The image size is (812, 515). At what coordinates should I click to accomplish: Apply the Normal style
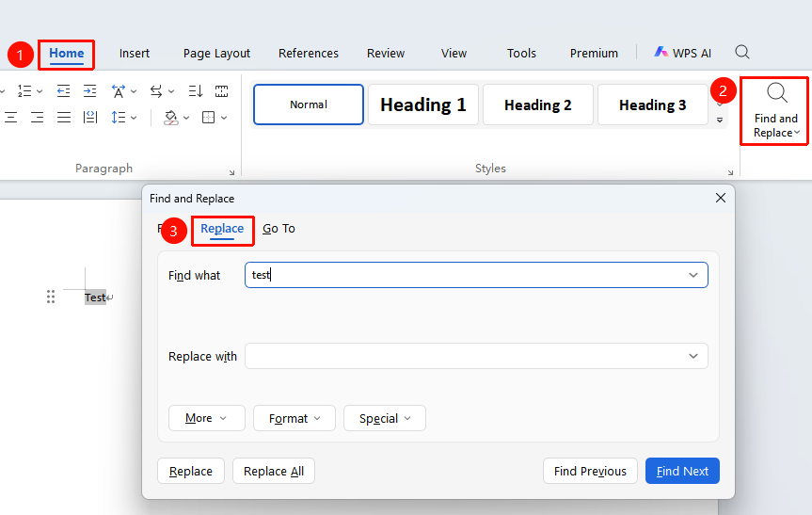click(309, 105)
